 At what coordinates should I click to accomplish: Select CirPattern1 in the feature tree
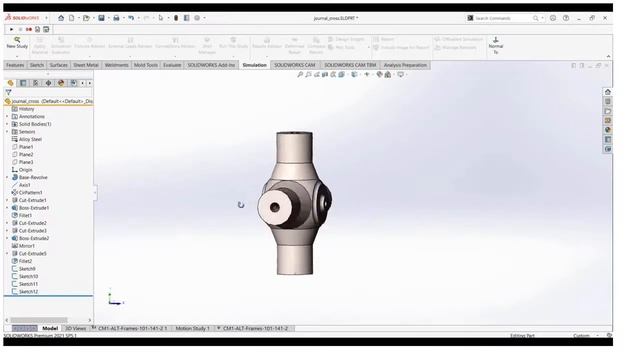point(27,193)
